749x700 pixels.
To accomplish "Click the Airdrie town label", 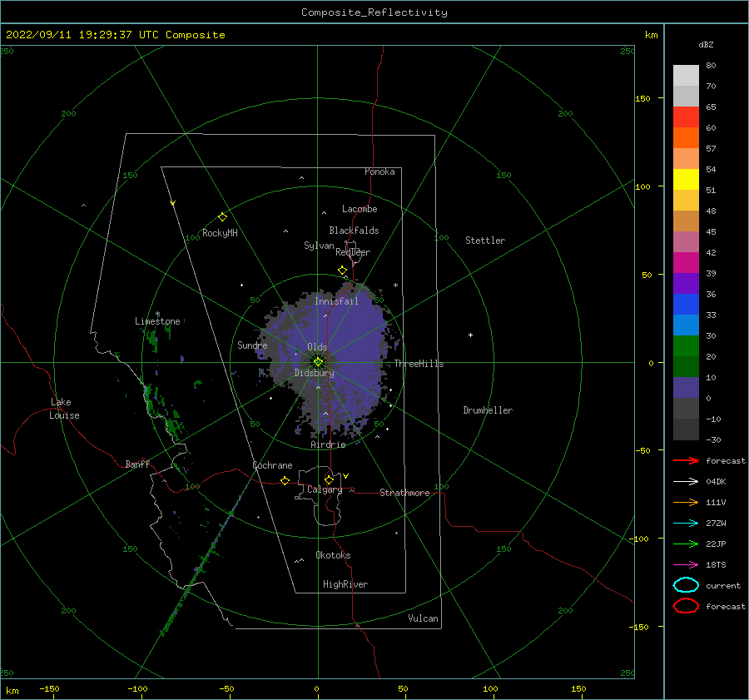I will tap(328, 444).
